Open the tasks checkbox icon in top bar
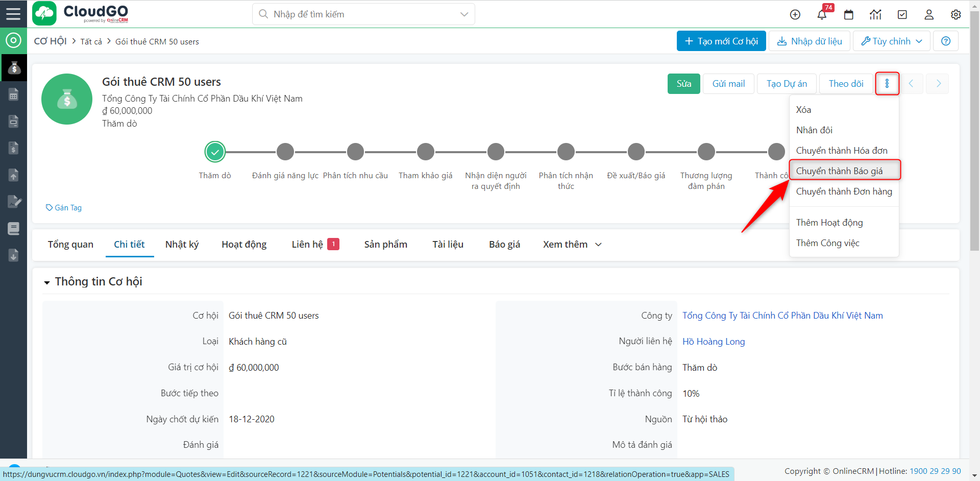 [902, 14]
